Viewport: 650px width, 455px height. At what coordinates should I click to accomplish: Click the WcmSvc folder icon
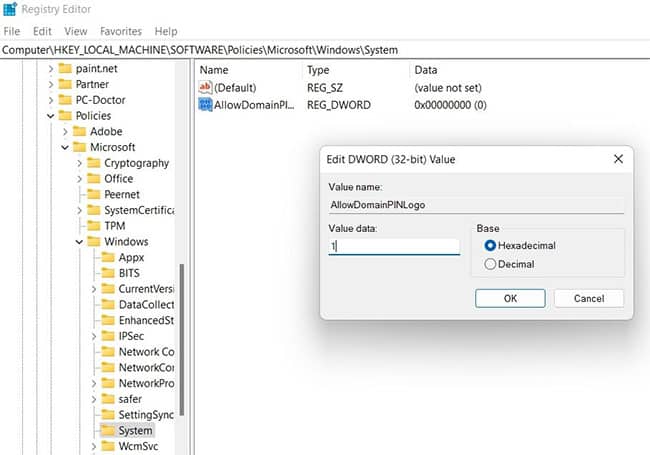108,446
